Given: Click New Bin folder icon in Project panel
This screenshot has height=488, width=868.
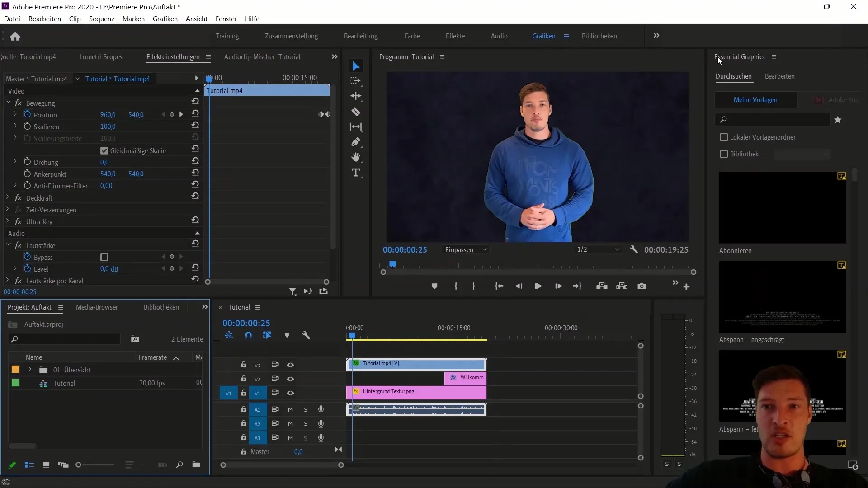Looking at the screenshot, I should point(196,465).
